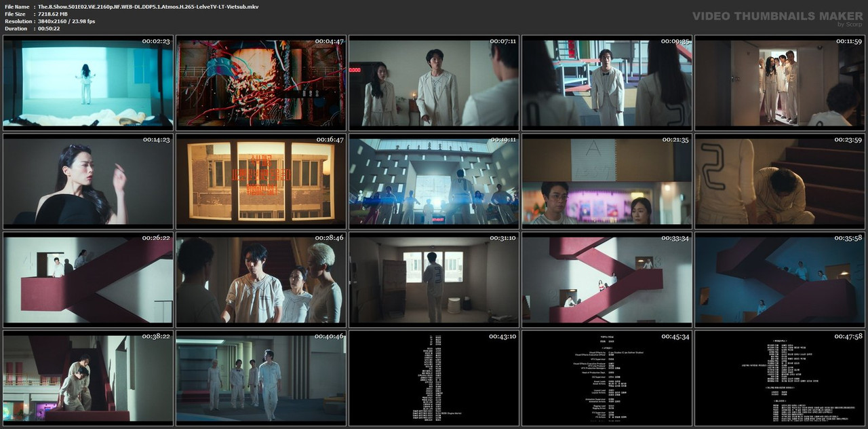868x429 pixels.
Task: Click the resolution value 3840x2160 / 23.98 fps
Action: point(66,21)
